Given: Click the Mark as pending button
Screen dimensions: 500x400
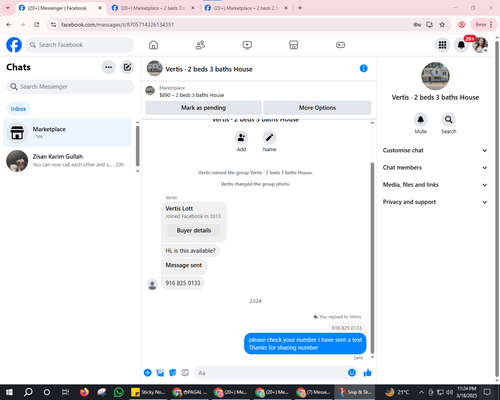Looking at the screenshot, I should coord(203,108).
